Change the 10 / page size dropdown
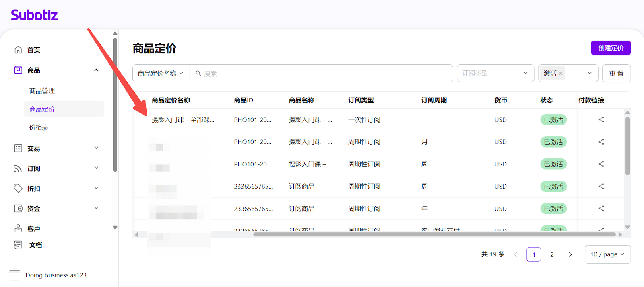This screenshot has height=287, width=644. [x=607, y=254]
